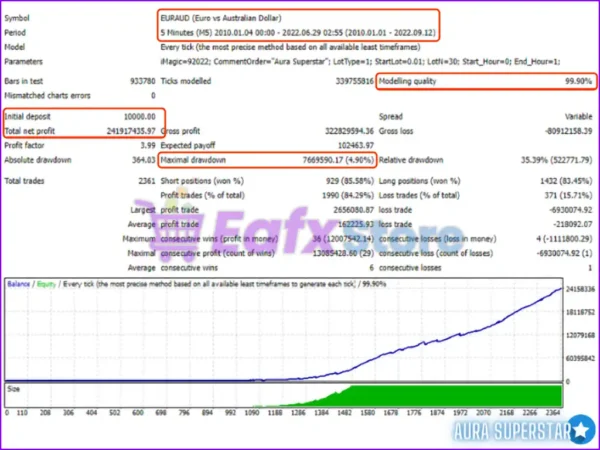This screenshot has width=600, height=450.
Task: Click the Maximal drawdown value 7669590.17 (4.90%)
Action: pyautogui.click(x=338, y=160)
